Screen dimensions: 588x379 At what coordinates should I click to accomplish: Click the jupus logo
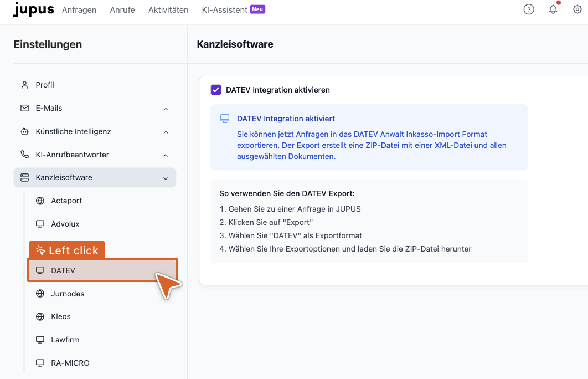tap(33, 9)
